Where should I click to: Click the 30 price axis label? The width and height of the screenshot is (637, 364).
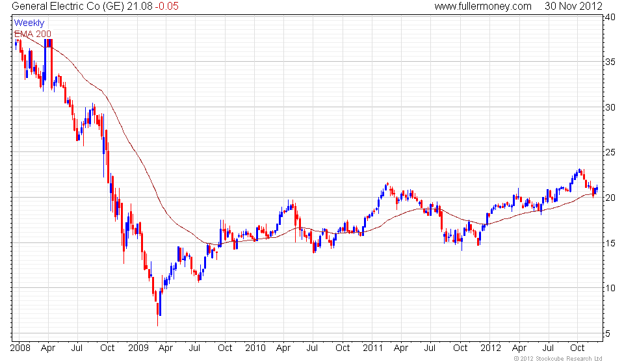coord(610,107)
